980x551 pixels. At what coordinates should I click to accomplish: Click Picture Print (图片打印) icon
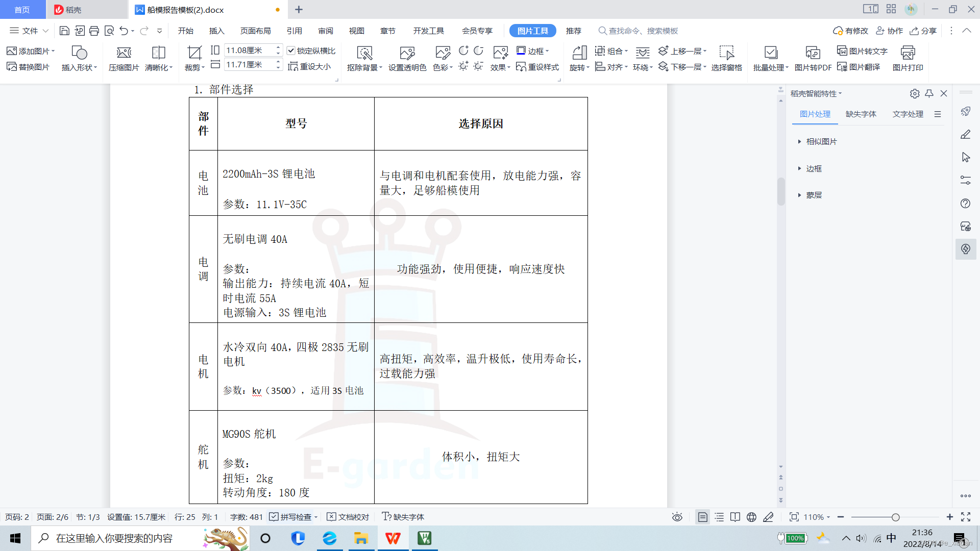908,53
